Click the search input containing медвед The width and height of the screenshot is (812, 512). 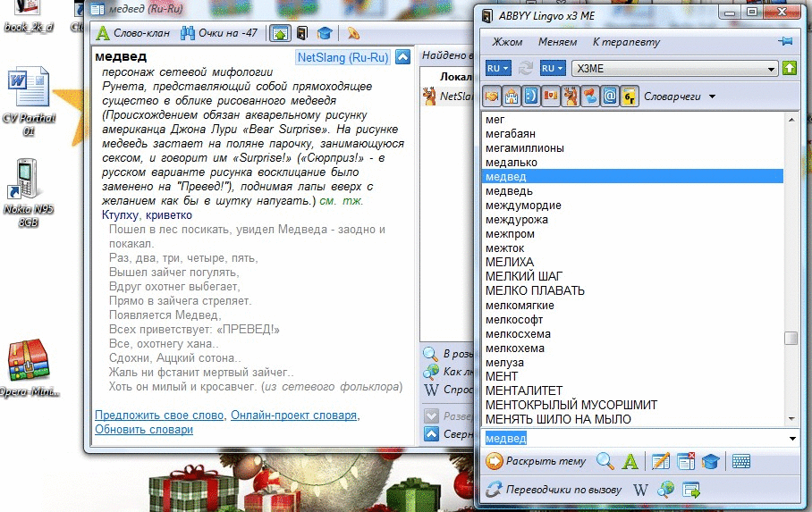[x=634, y=439]
